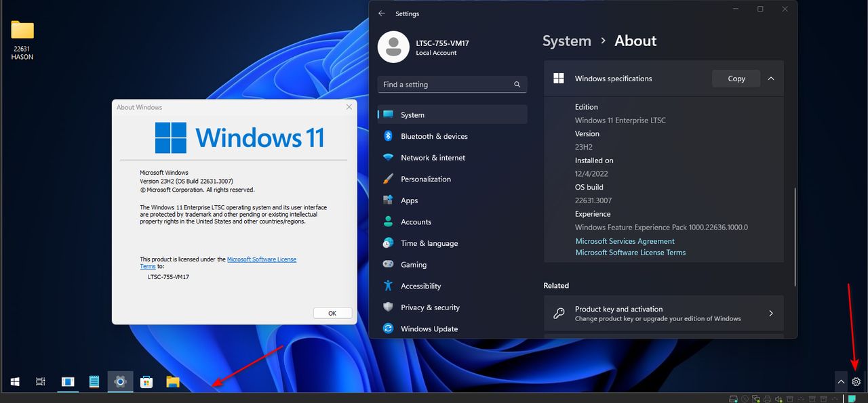Close the About Windows dialog
This screenshot has width=868, height=403.
tap(349, 107)
